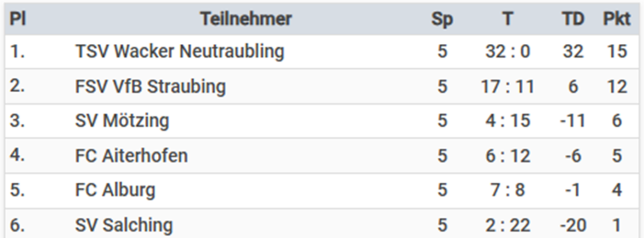Open FSV VfB Straubing team entry
Viewport: 644px width, 238px height.
(x=150, y=87)
